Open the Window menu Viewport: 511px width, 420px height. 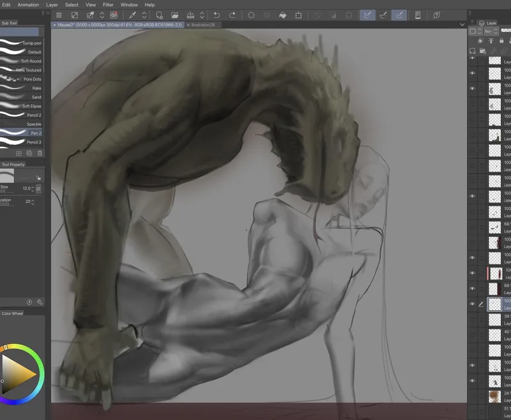(x=129, y=5)
